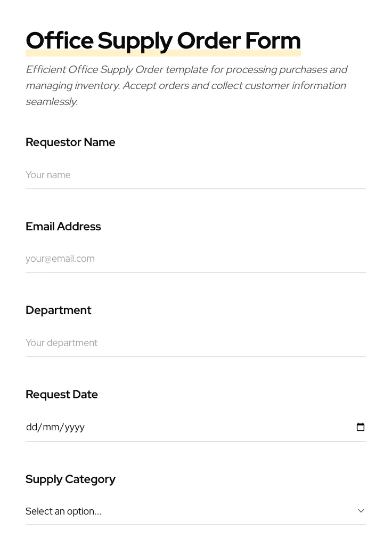Click the word 'seamlessly.' in the description
392x546 pixels.
coord(52,102)
